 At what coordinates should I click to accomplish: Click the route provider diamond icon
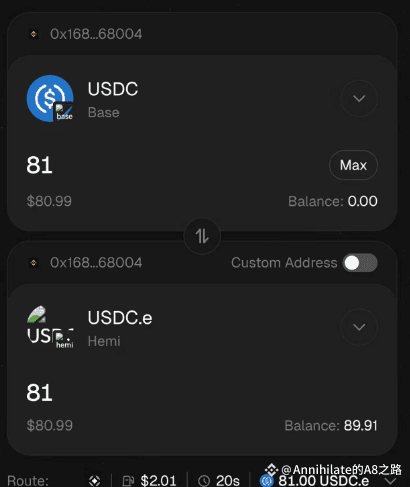coord(95,481)
